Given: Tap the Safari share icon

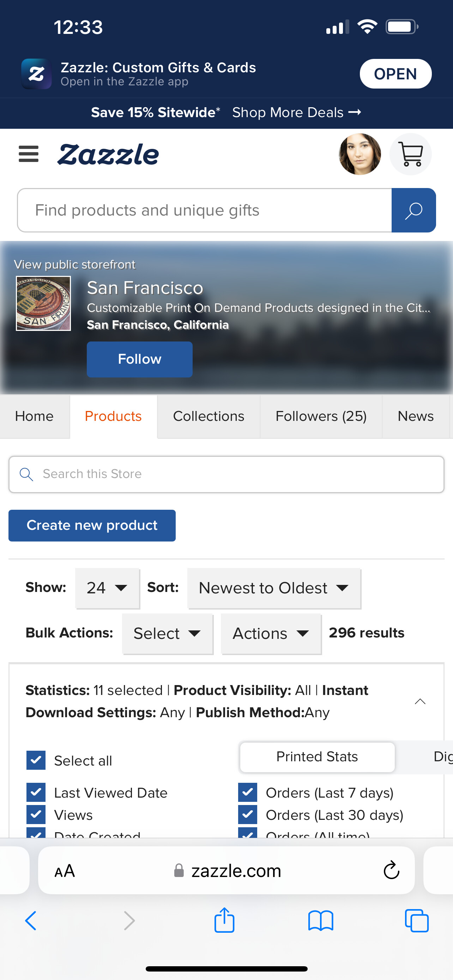Looking at the screenshot, I should pos(224,920).
